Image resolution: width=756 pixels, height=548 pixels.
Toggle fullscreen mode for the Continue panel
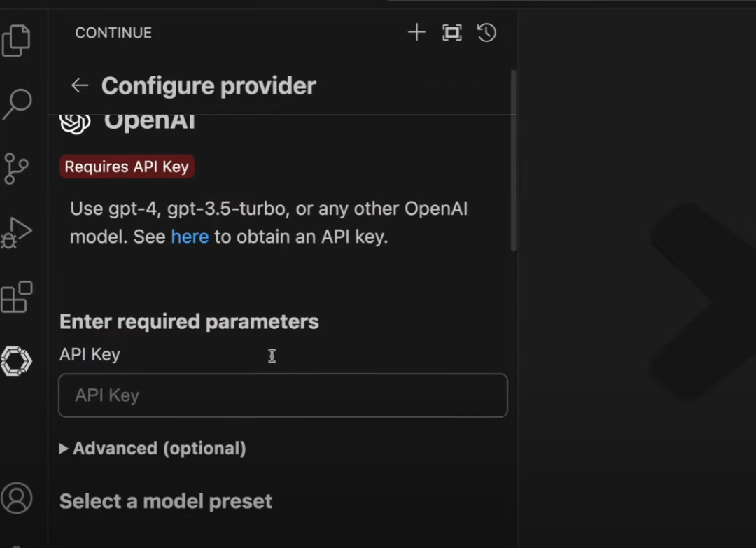(x=451, y=32)
